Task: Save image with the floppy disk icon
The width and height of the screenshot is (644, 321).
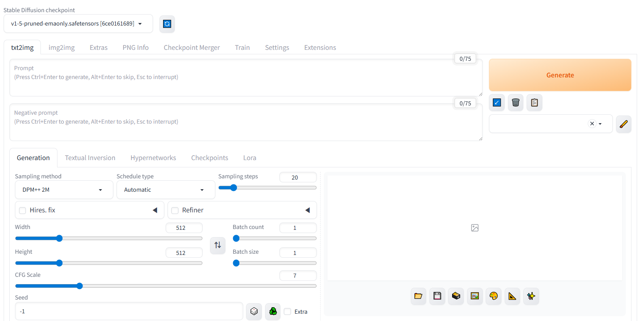Action: coord(437,296)
